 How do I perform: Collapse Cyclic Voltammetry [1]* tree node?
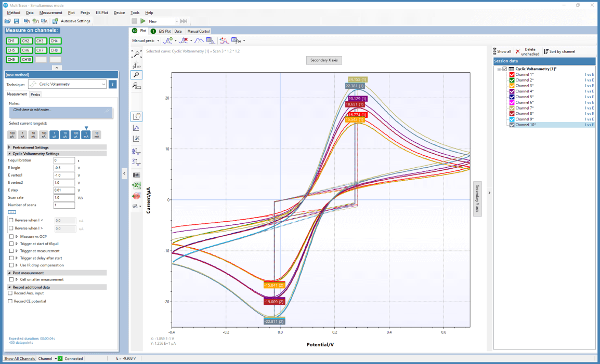tap(499, 69)
